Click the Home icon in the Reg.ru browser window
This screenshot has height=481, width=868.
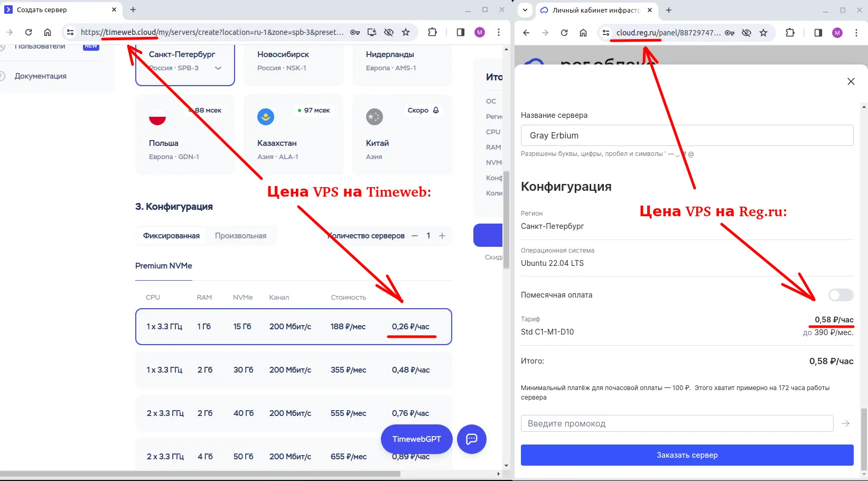tap(583, 33)
